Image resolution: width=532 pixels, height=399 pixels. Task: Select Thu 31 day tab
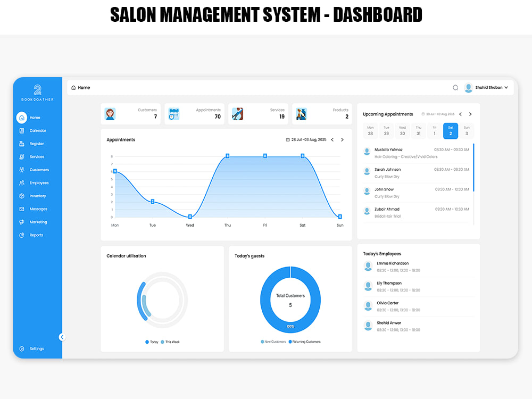pos(419,131)
